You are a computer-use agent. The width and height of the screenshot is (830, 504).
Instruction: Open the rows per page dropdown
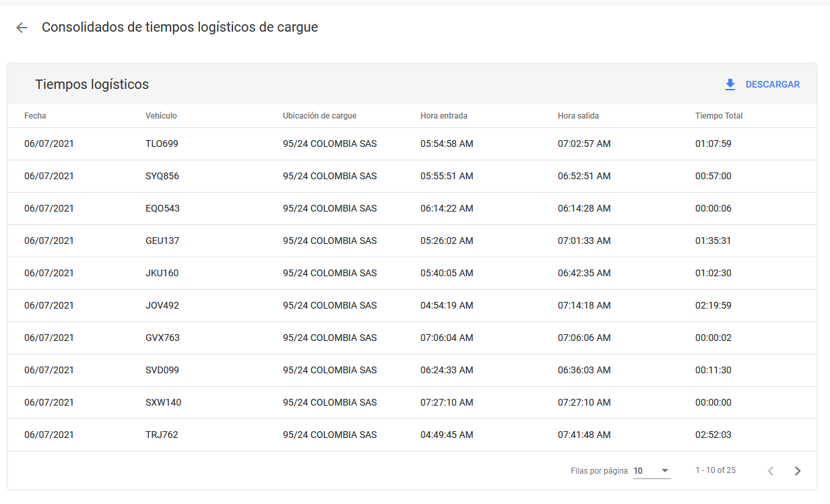(x=651, y=471)
